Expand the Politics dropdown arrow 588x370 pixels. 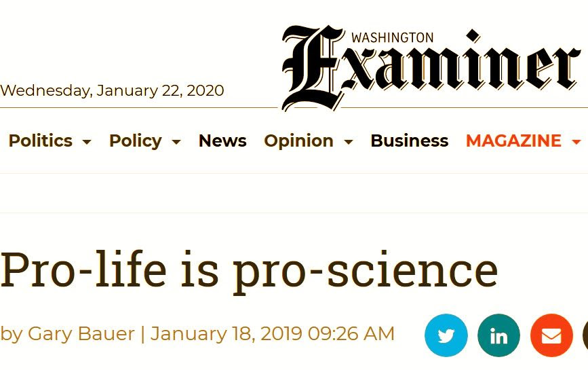click(87, 142)
